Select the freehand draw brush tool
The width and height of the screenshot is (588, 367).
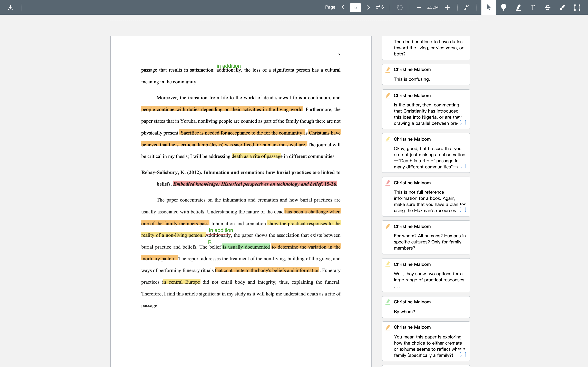(562, 7)
